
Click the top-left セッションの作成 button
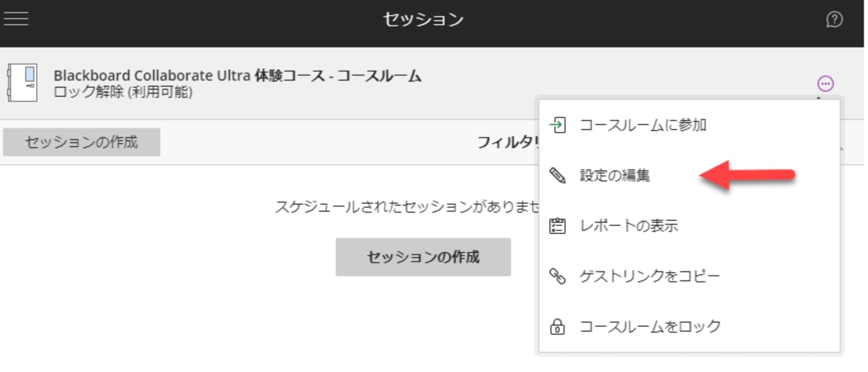click(82, 142)
